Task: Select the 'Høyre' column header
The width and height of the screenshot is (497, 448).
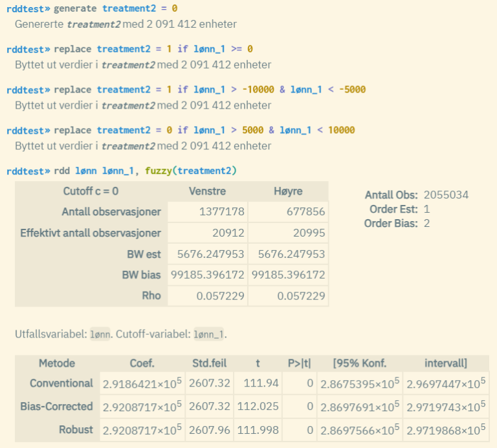Action: tap(288, 191)
